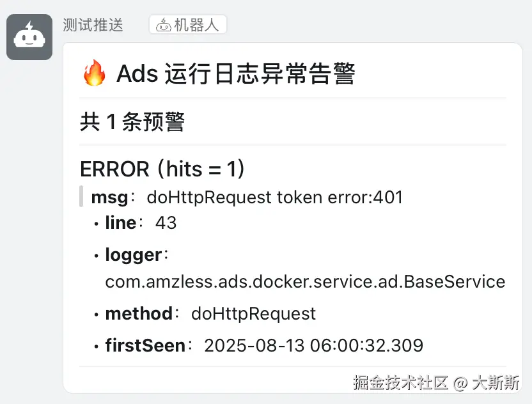Screen dimensions: 532x404
Task: Click the Ads 运行日志异常告警 card title
Action: (235, 74)
